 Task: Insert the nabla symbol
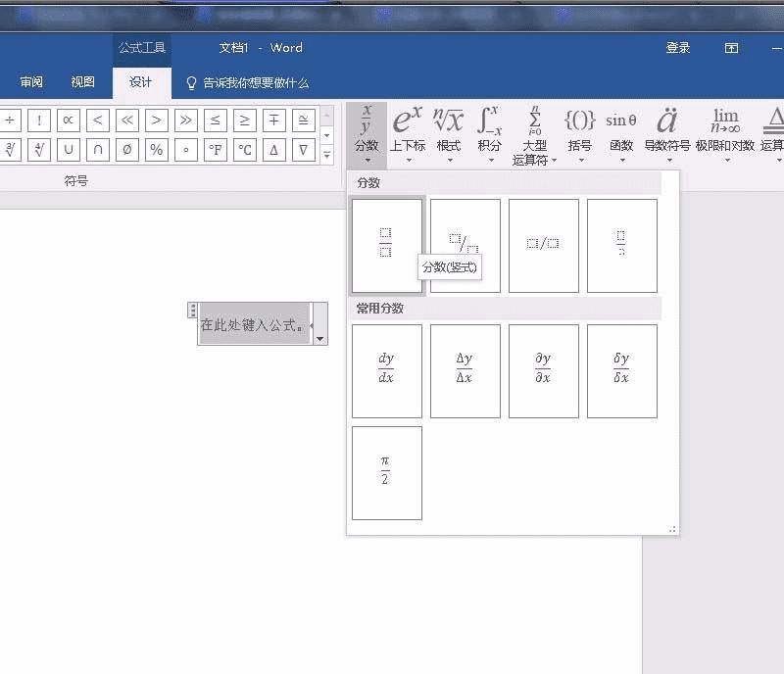(304, 150)
